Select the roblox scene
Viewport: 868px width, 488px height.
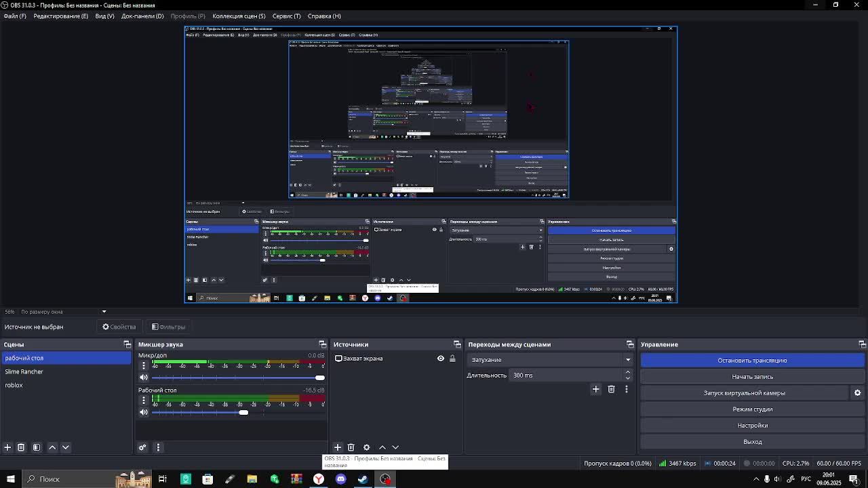[x=66, y=385]
